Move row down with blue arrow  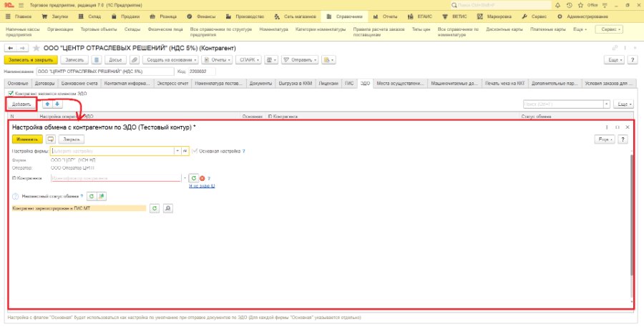click(57, 104)
